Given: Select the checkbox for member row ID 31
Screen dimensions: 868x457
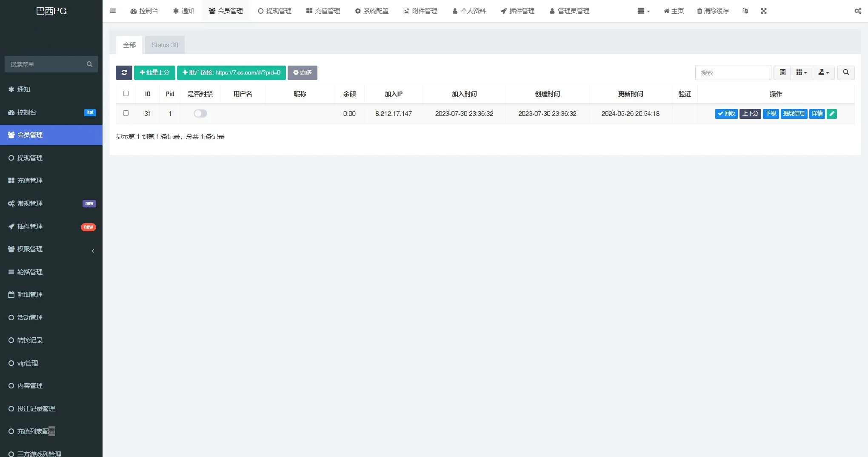Looking at the screenshot, I should click(x=126, y=113).
